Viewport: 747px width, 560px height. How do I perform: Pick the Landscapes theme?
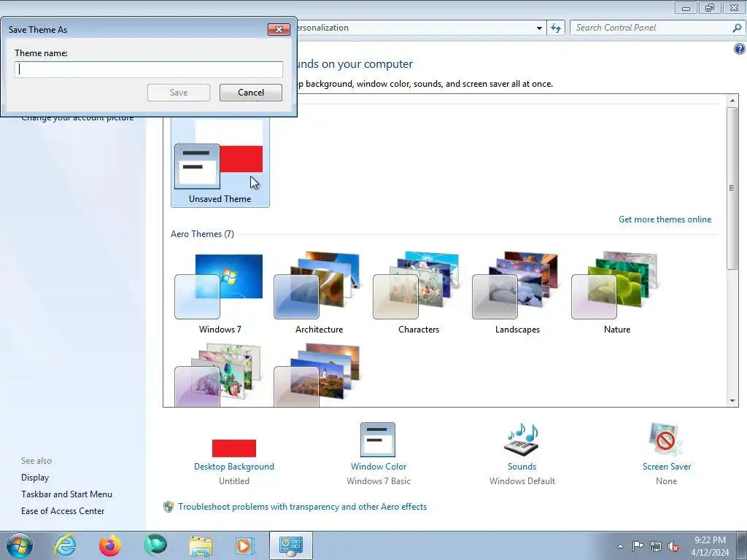[517, 293]
